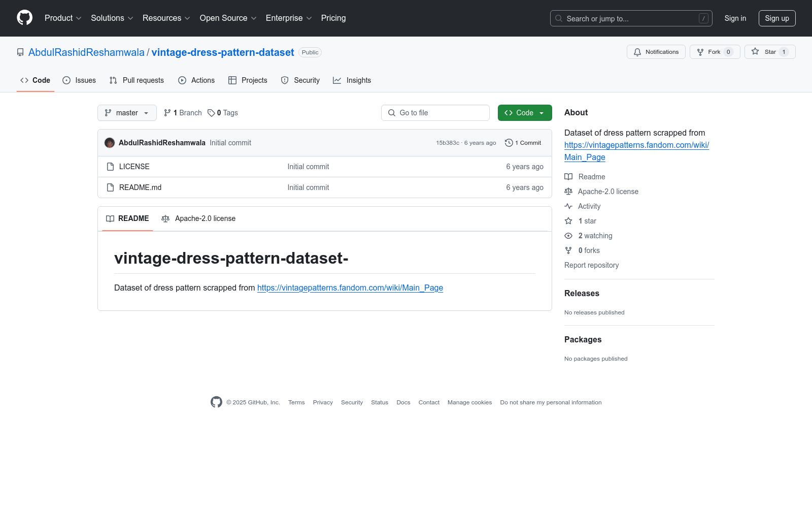View the 1 Commit history
Image resolution: width=812 pixels, height=508 pixels.
click(523, 143)
